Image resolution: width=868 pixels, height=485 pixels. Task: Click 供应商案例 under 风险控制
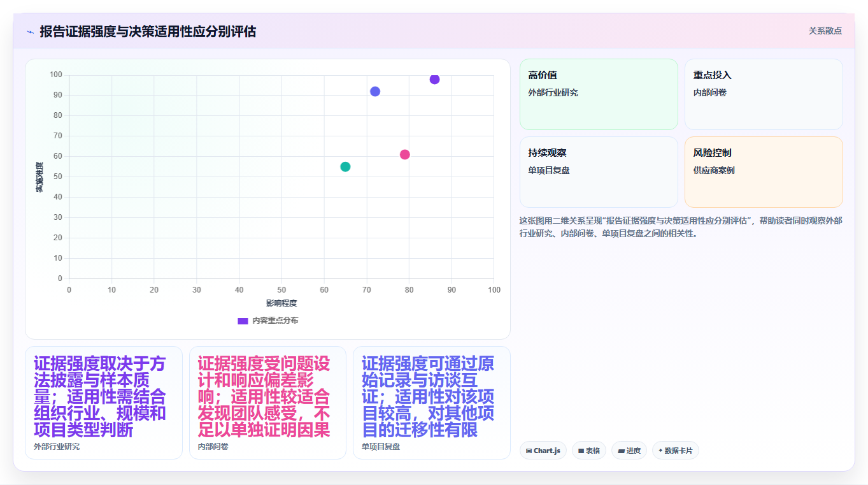[714, 170]
